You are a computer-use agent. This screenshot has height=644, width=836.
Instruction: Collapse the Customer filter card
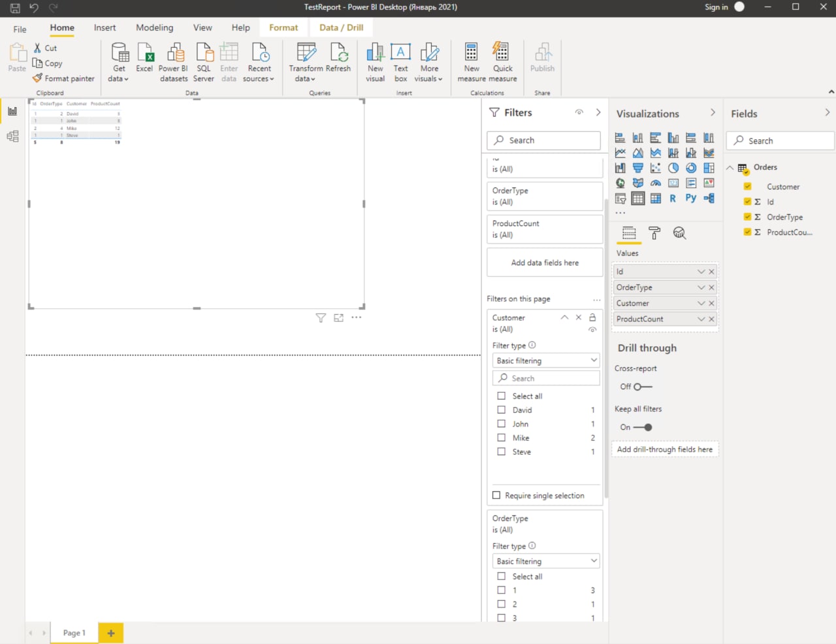point(564,317)
